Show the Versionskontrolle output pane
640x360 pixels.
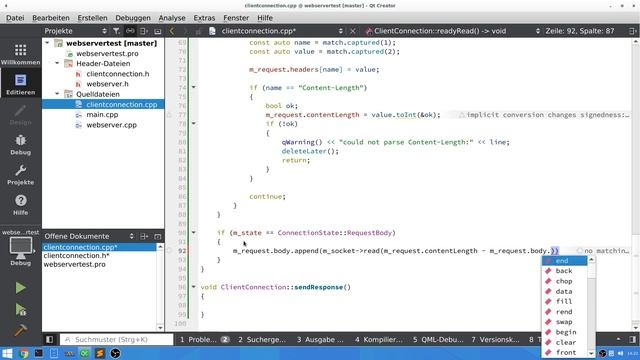click(x=495, y=340)
